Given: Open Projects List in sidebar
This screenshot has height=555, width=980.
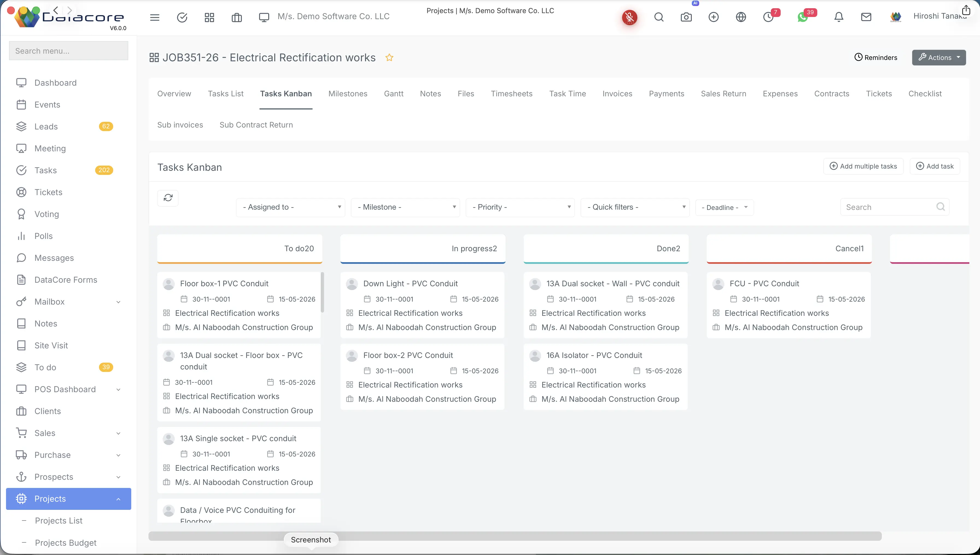Looking at the screenshot, I should click(59, 521).
